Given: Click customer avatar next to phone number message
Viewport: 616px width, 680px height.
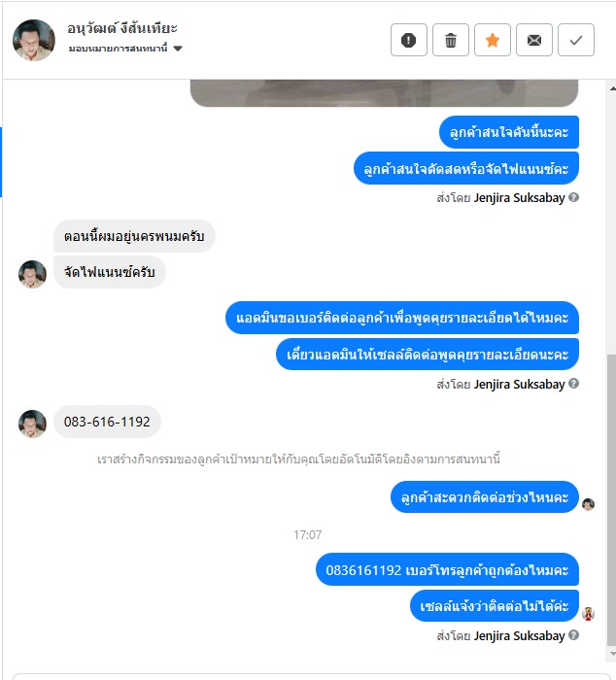Looking at the screenshot, I should tap(32, 424).
